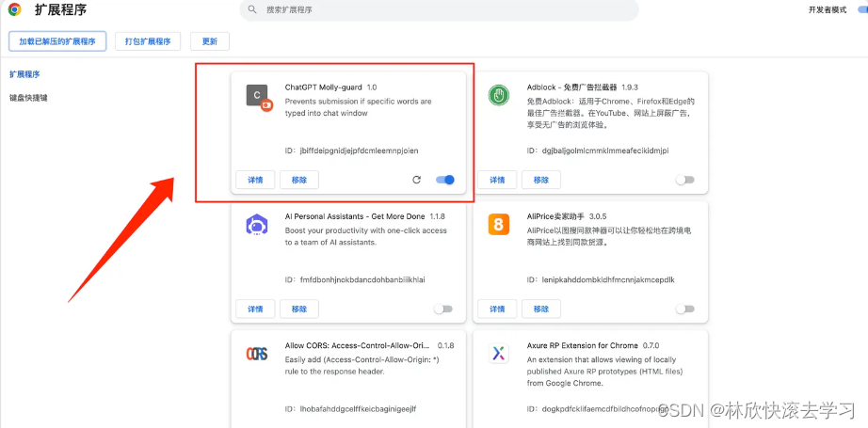The height and width of the screenshot is (428, 868).
Task: Click the Adblock ID text
Action: [598, 151]
